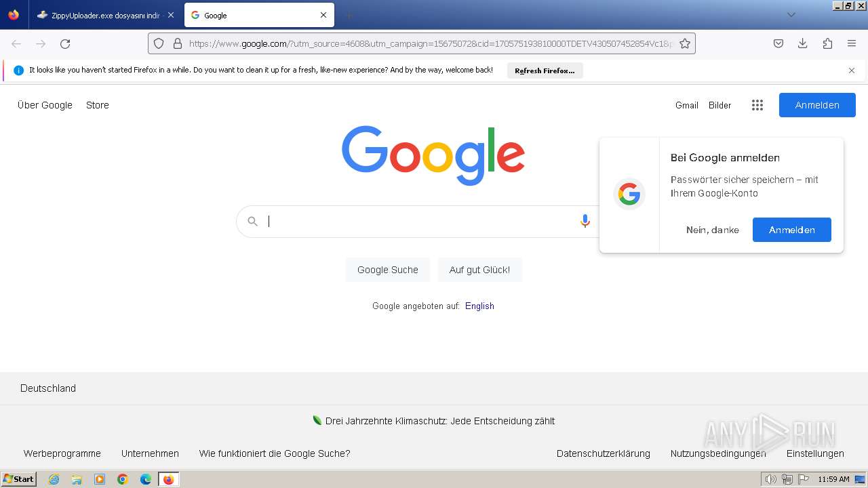This screenshot has height=488, width=868.
Task: Click the magnifier icon in search box
Action: (x=253, y=221)
